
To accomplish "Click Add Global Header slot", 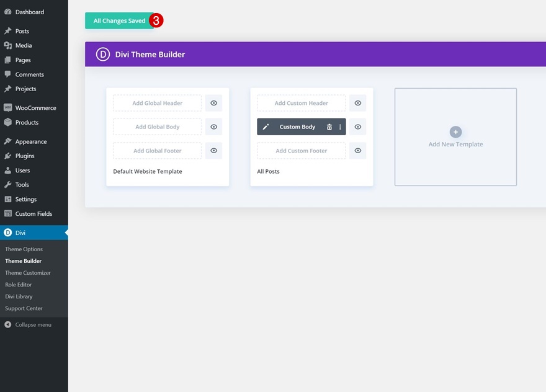I will coord(158,103).
